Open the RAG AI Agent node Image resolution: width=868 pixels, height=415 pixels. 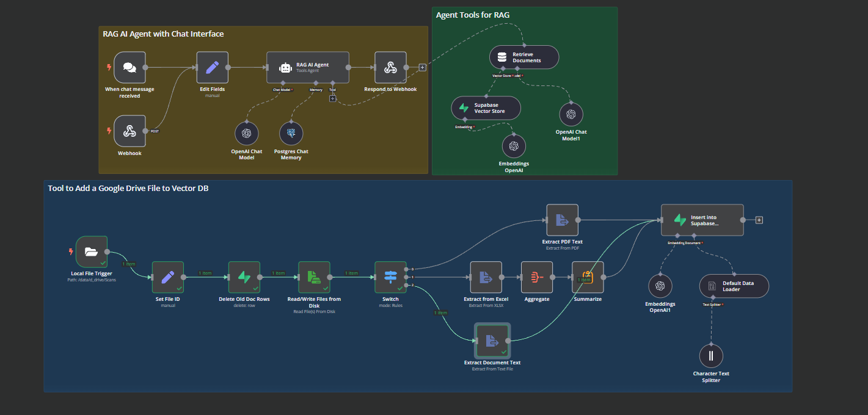(x=308, y=67)
